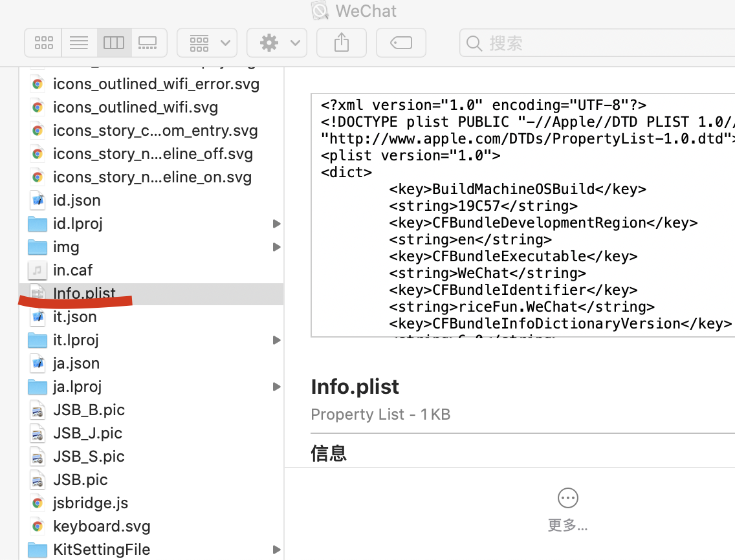Select the it.json file
735x560 pixels.
[x=151, y=317]
